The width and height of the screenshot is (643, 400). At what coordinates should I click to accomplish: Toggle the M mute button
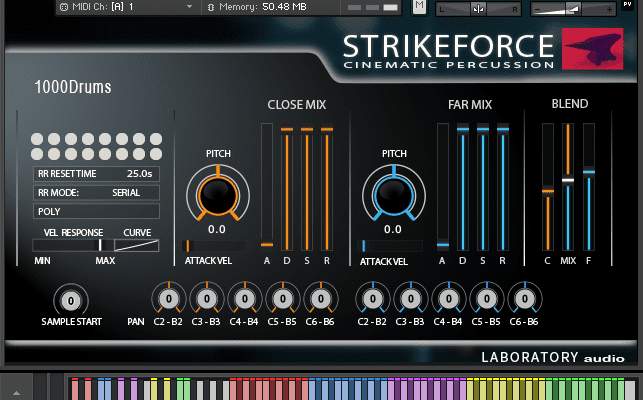click(419, 7)
